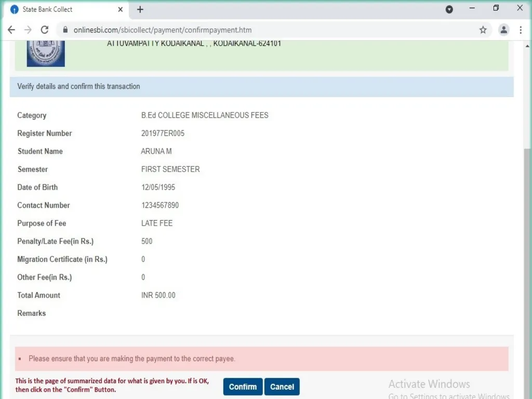
Task: Close the Chrome window
Action: (x=520, y=8)
